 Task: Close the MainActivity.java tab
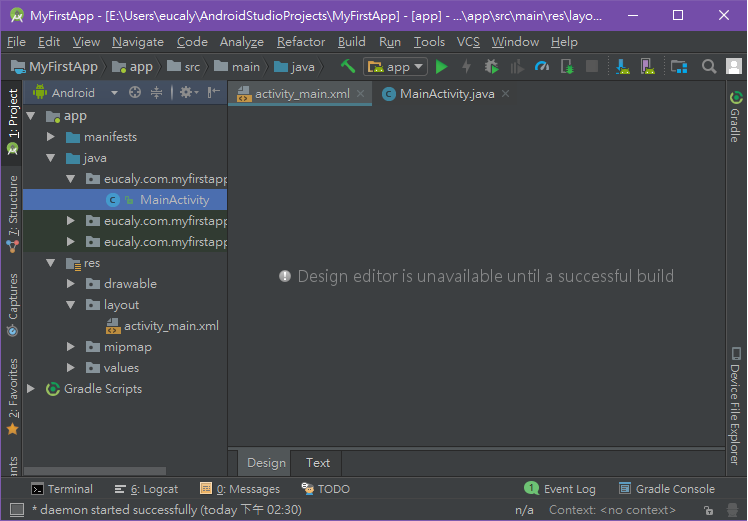click(505, 94)
